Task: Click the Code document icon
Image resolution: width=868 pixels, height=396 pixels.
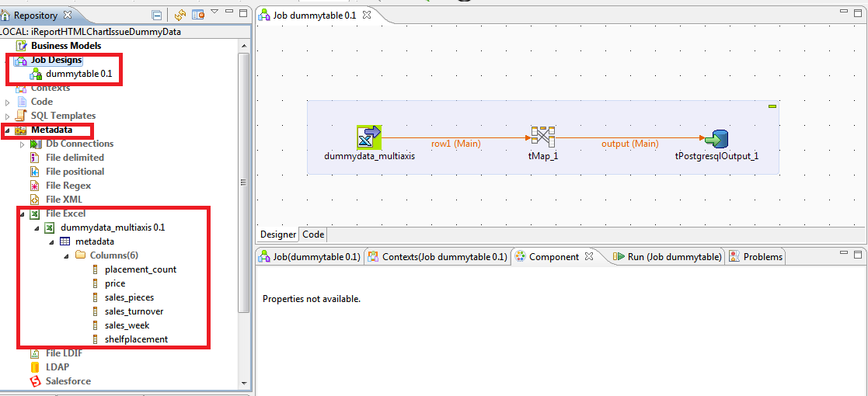Action: pyautogui.click(x=22, y=102)
